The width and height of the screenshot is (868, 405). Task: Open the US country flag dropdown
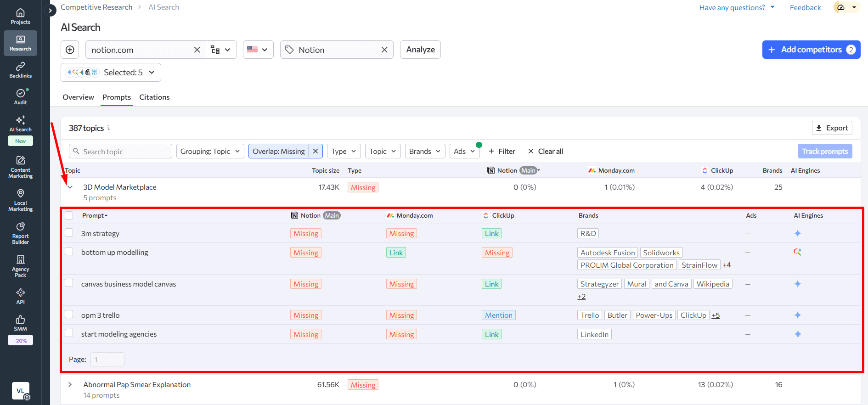tap(258, 50)
